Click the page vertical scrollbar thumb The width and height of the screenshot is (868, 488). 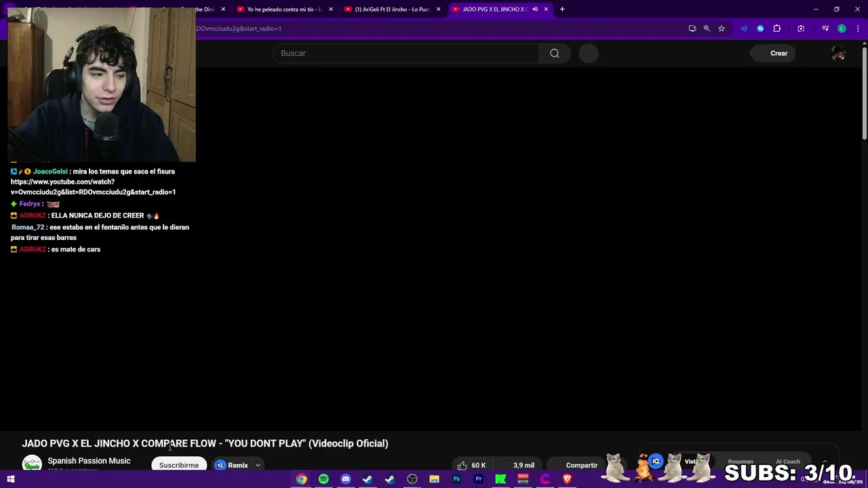tap(864, 93)
